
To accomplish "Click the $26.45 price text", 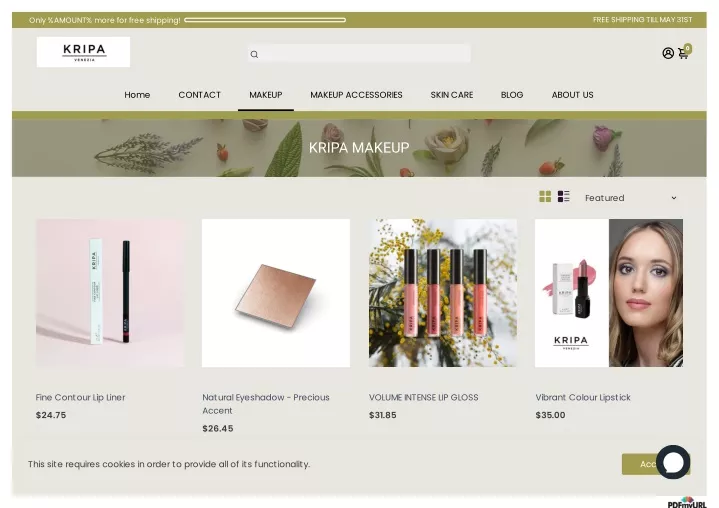I will [x=218, y=429].
